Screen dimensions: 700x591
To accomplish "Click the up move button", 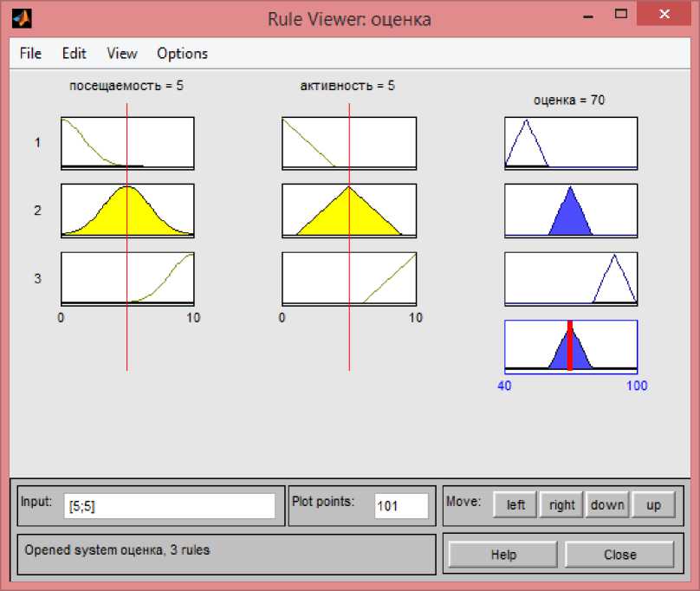I will [653, 504].
